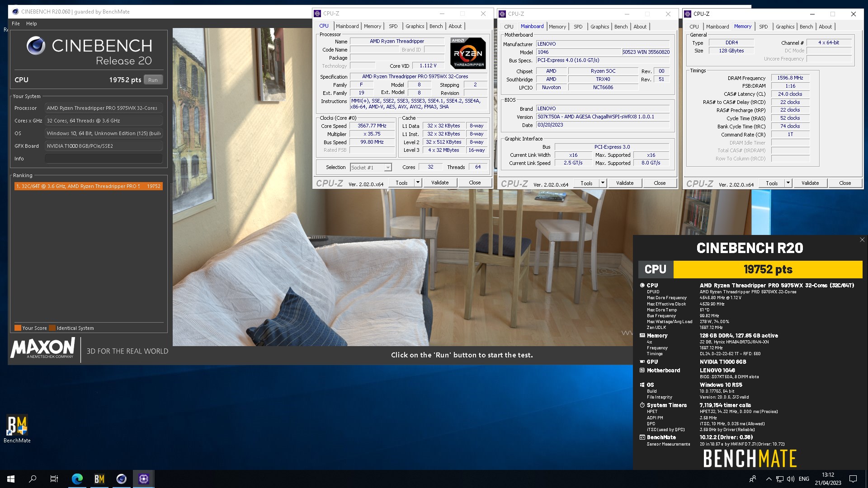The width and height of the screenshot is (868, 488).
Task: Select the ranking entry 32C/64T Threadripper PRO
Action: (89, 186)
